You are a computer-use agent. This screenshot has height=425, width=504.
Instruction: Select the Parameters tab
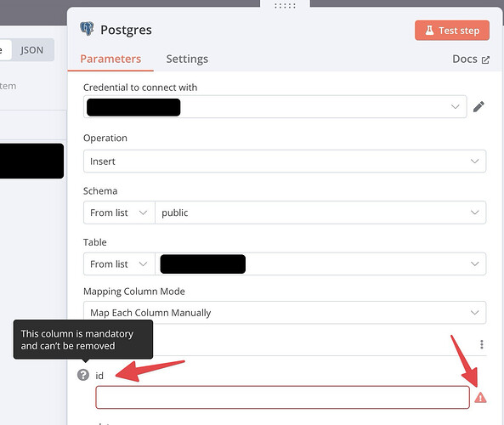coord(110,59)
